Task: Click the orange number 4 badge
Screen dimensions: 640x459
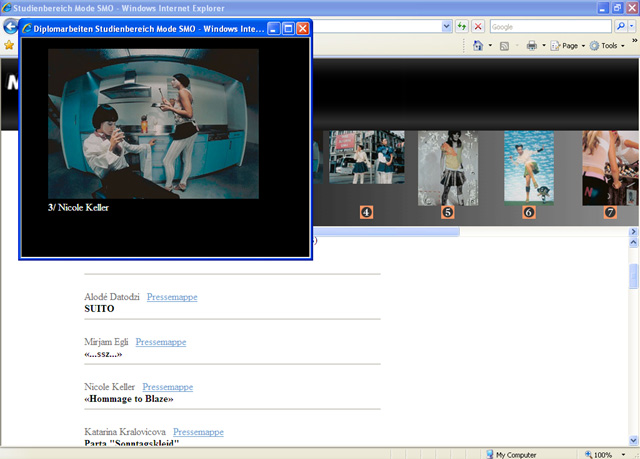Action: click(x=366, y=212)
